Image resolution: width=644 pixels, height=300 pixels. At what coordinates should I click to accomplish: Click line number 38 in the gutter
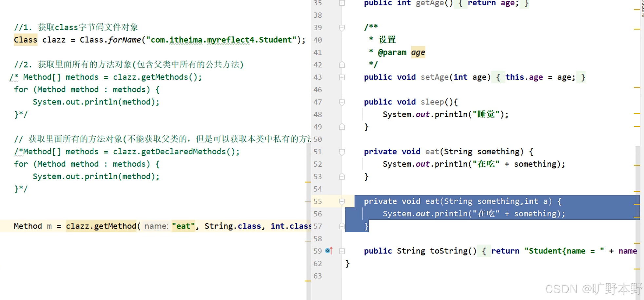click(x=318, y=15)
